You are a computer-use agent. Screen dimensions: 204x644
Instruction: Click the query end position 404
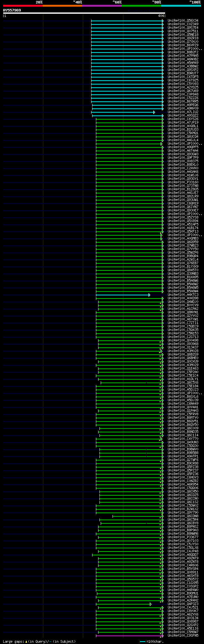[x=161, y=16]
